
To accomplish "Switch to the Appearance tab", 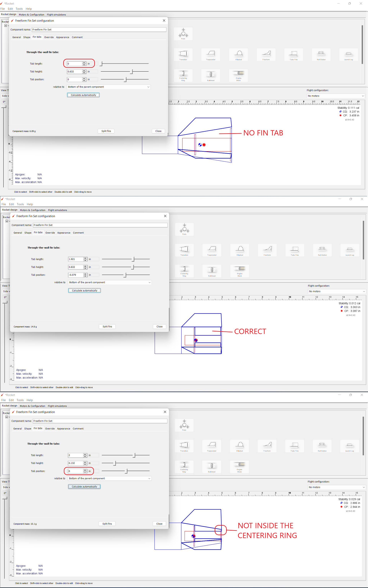I will (62, 37).
